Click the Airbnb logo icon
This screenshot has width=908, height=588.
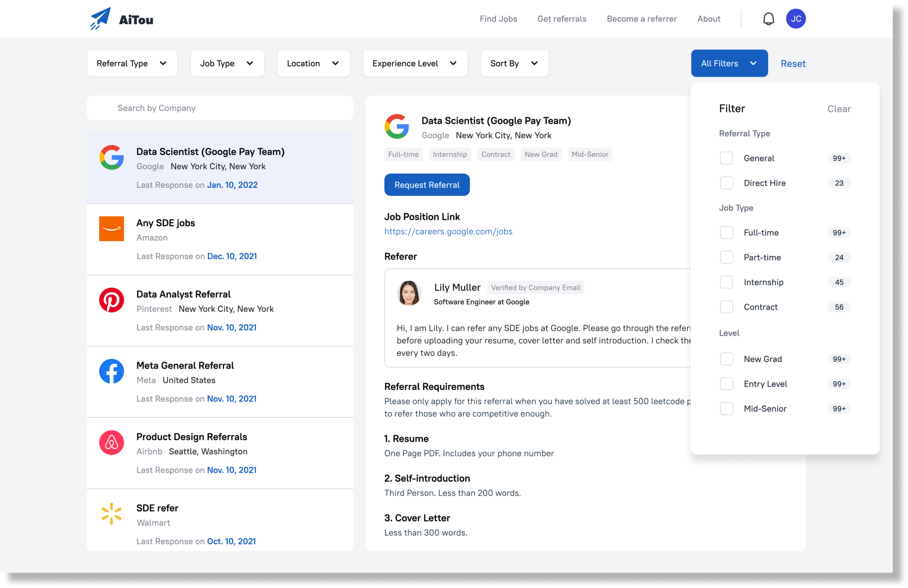click(x=112, y=443)
